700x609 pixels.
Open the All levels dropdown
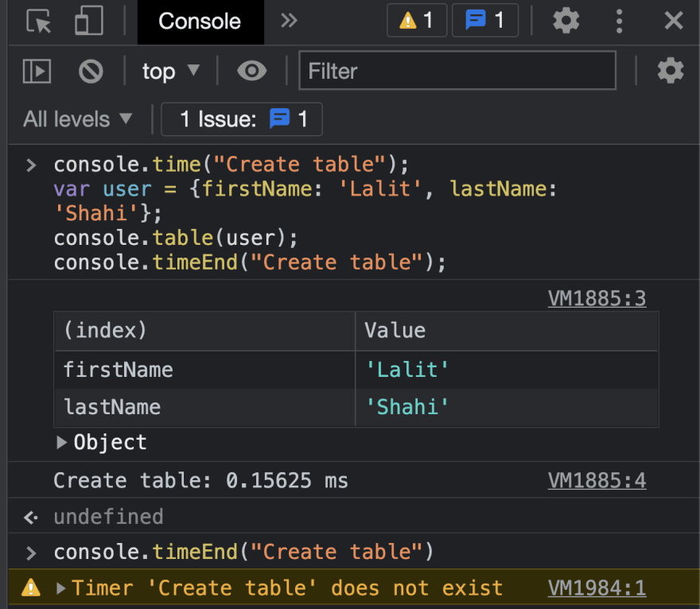(x=78, y=119)
